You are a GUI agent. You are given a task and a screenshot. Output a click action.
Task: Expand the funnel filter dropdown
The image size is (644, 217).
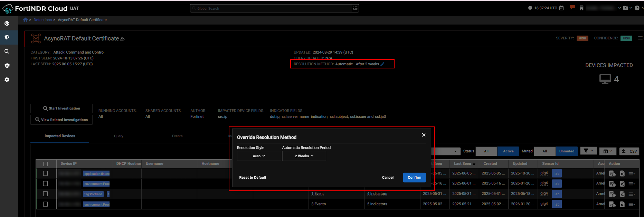588,151
